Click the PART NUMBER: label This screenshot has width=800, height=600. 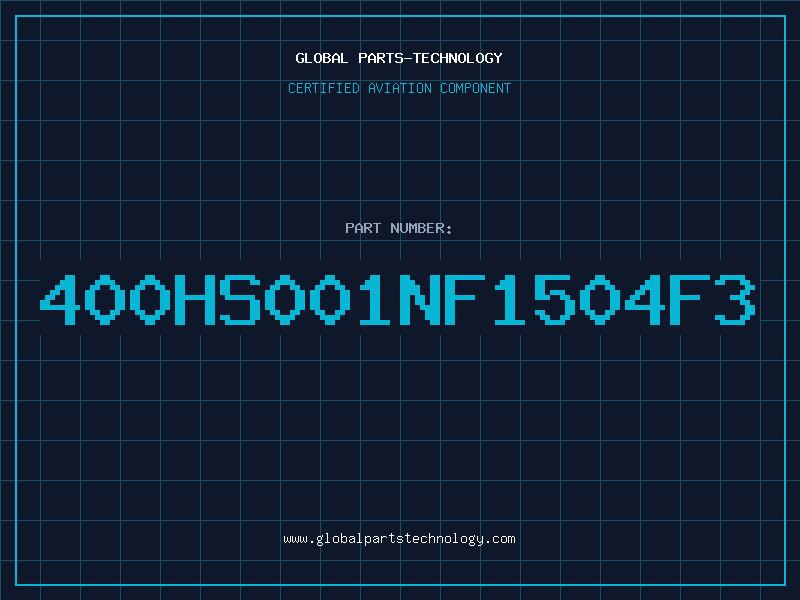point(398,228)
